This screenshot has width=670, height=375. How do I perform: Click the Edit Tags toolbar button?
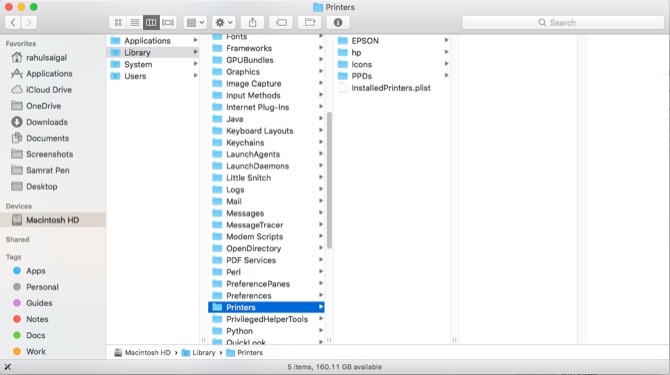click(281, 23)
